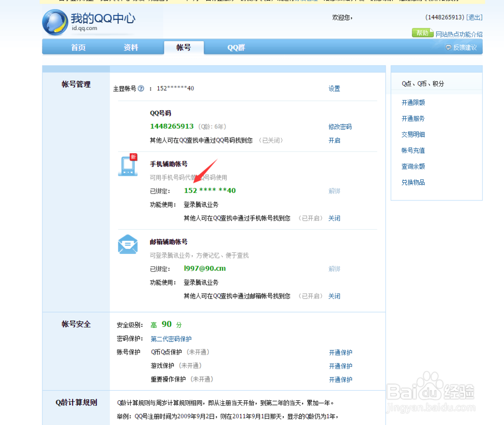This screenshot has width=504, height=425.
Task: Open 兑换物品 in the sidebar
Action: [413, 182]
